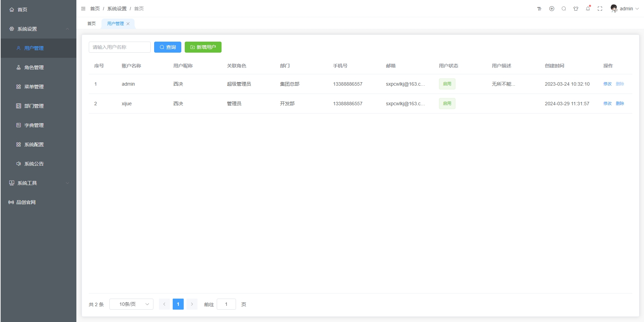Open the admin account dropdown arrow
Screen dimensions: 644x322
click(x=637, y=9)
